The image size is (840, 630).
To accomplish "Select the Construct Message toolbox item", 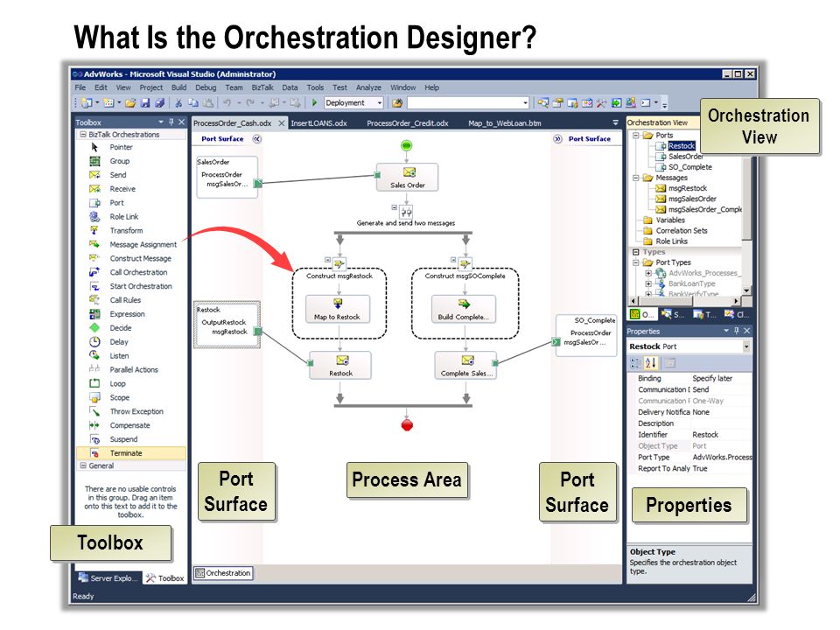I will 140,259.
